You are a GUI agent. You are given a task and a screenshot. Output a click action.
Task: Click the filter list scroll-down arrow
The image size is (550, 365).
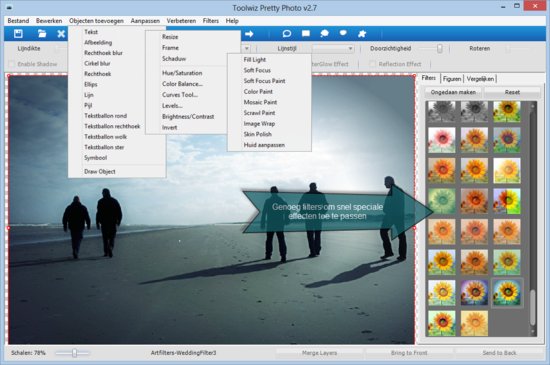tap(533, 331)
